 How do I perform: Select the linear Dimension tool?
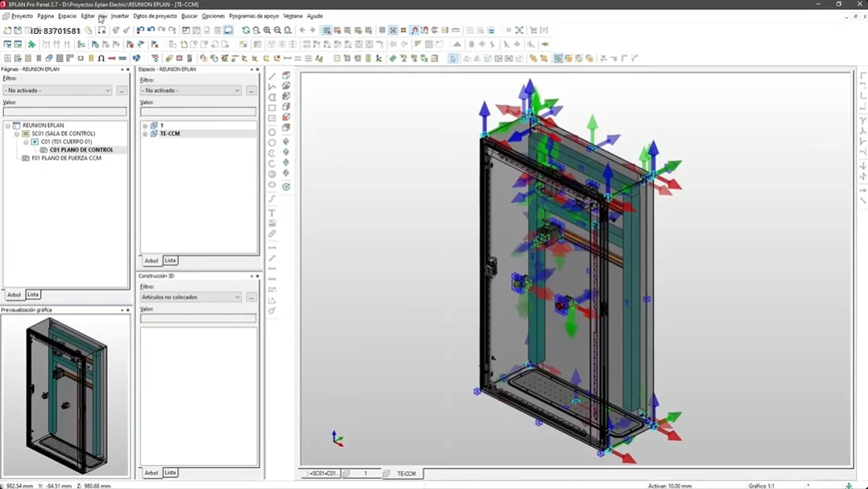click(x=272, y=248)
